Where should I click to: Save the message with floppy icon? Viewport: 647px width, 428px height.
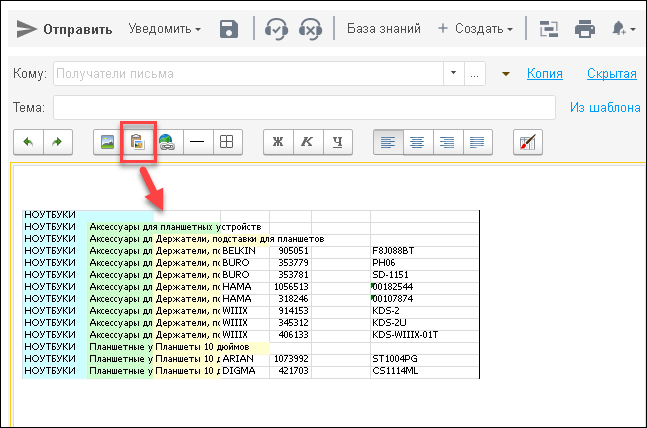click(229, 29)
